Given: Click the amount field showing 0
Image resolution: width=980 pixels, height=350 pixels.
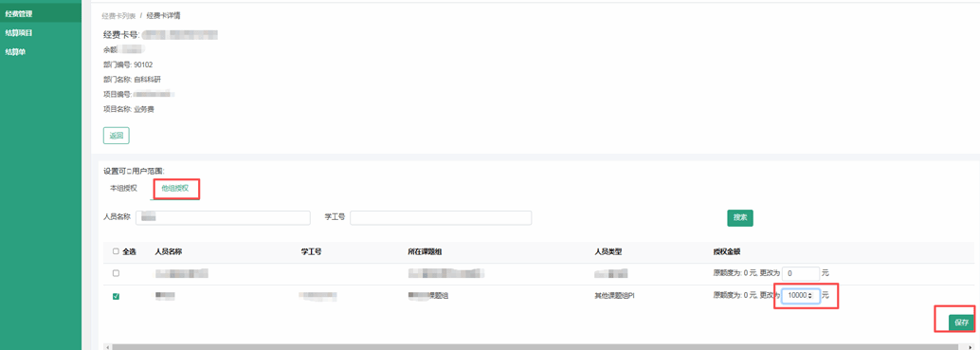Looking at the screenshot, I should coord(801,273).
